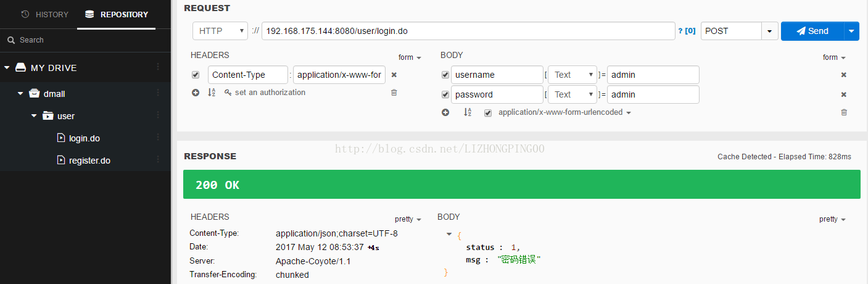
Task: Open MY DRIVE options menu dots
Action: click(158, 67)
